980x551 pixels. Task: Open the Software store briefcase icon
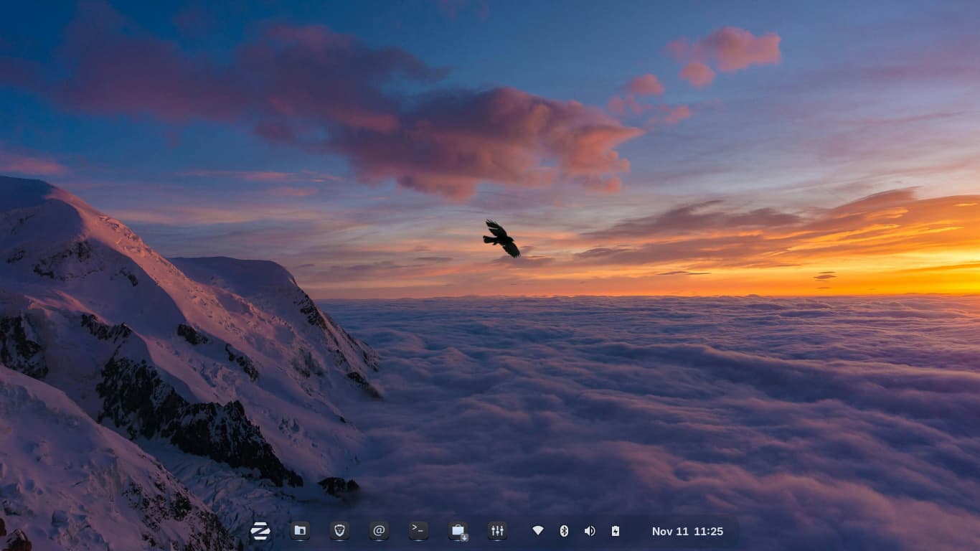click(x=458, y=531)
